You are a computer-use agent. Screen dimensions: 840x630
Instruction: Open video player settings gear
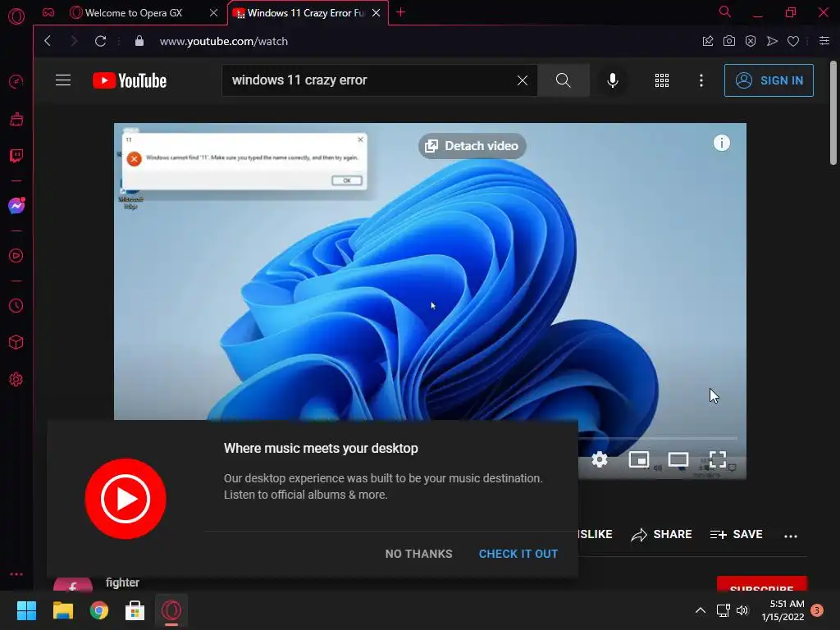tap(600, 459)
